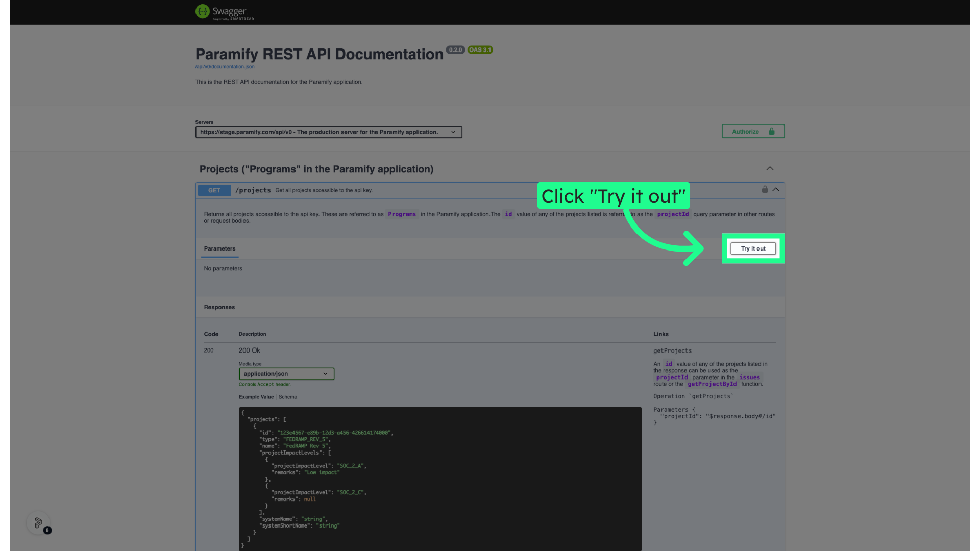Click the getProjectById code term
The height and width of the screenshot is (551, 980).
pos(712,384)
